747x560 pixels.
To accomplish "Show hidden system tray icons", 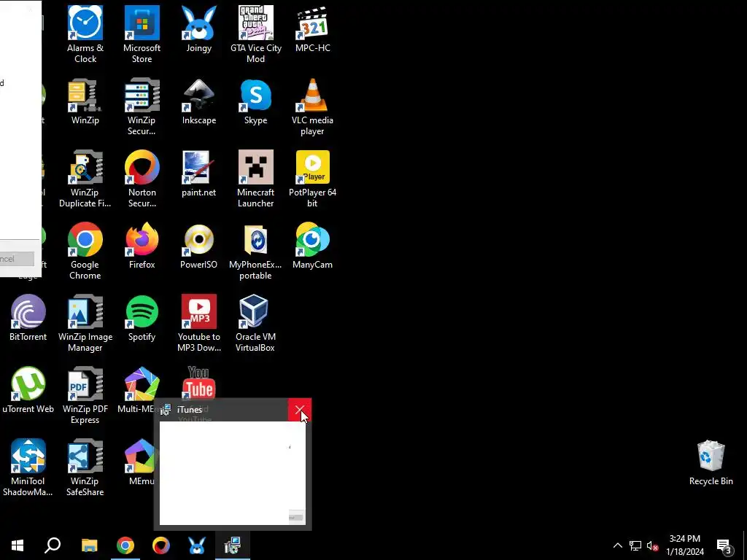I will click(x=617, y=545).
